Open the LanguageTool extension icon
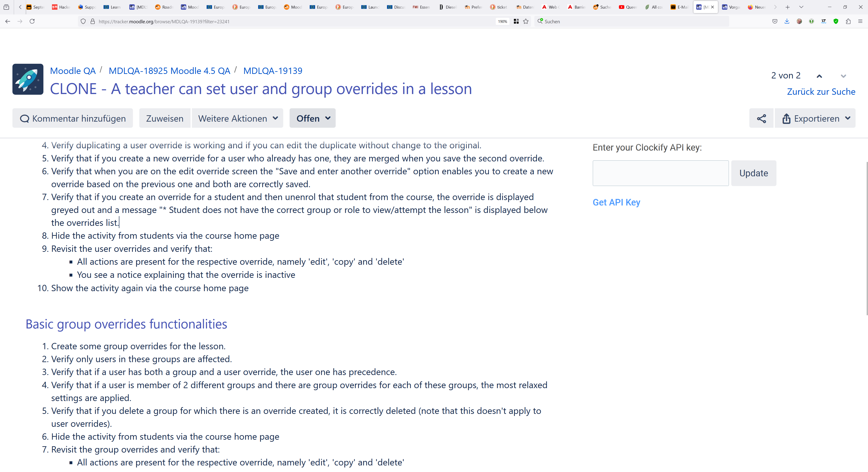 coord(823,21)
